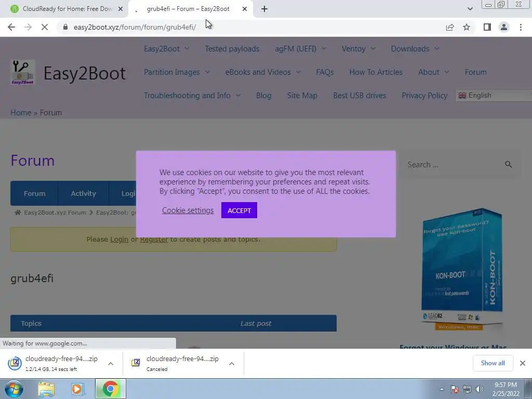Click the Easy2Boot site title

(x=85, y=73)
